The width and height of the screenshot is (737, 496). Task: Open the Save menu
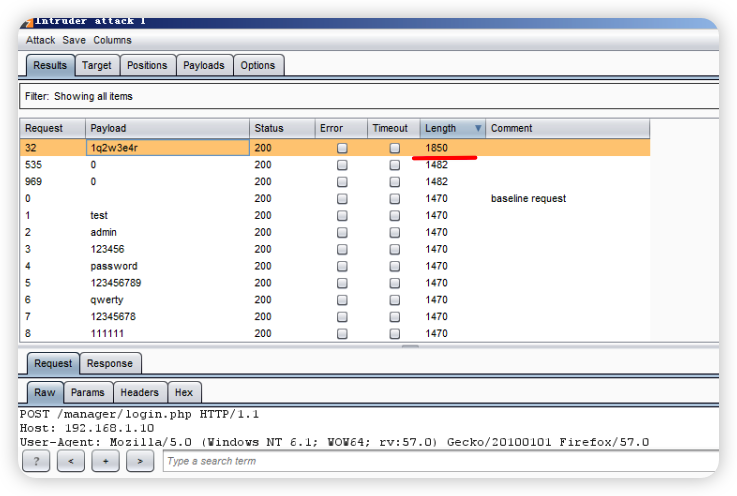pos(74,40)
